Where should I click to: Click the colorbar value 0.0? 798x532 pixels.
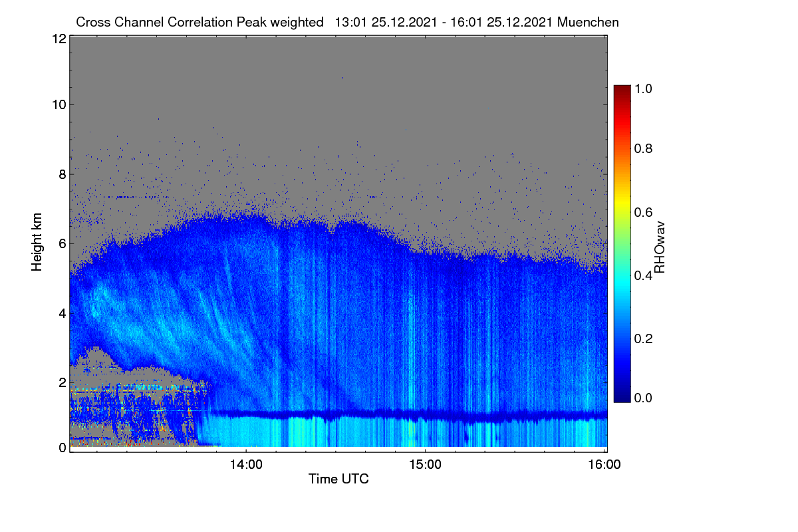(x=644, y=398)
